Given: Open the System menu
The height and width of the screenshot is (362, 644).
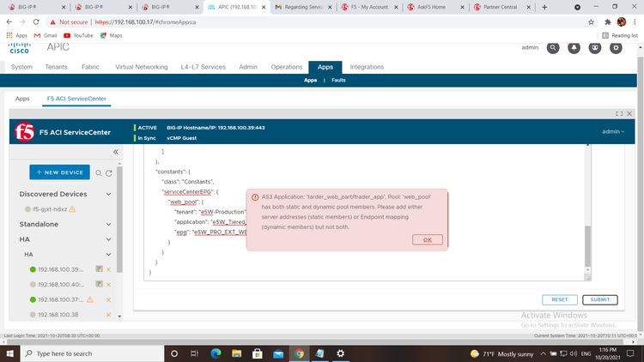Looking at the screenshot, I should coord(21,67).
